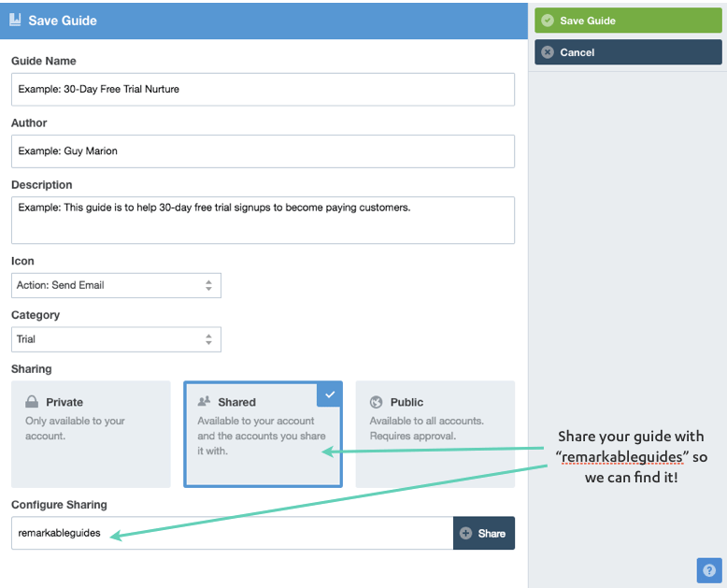Click the green checkmark icon on Save Guide

point(548,21)
